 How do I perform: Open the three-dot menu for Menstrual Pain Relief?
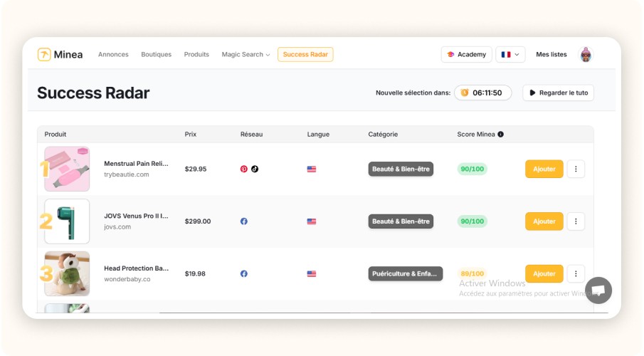pos(576,169)
